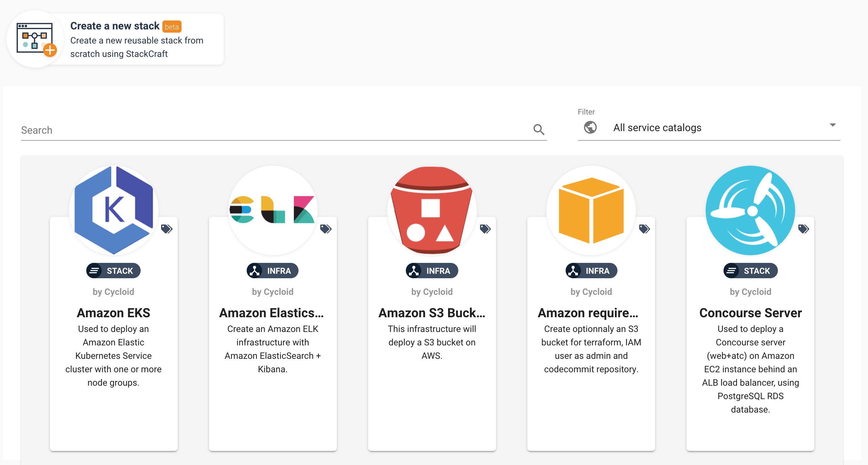The width and height of the screenshot is (868, 465).
Task: Click the orange beta badge
Action: (172, 27)
